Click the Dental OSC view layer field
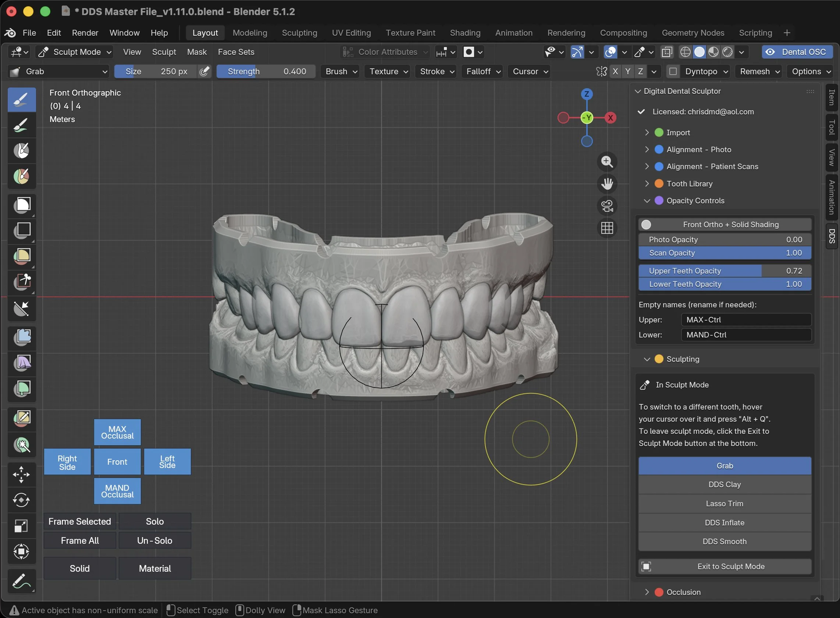The width and height of the screenshot is (840, 618). [797, 52]
